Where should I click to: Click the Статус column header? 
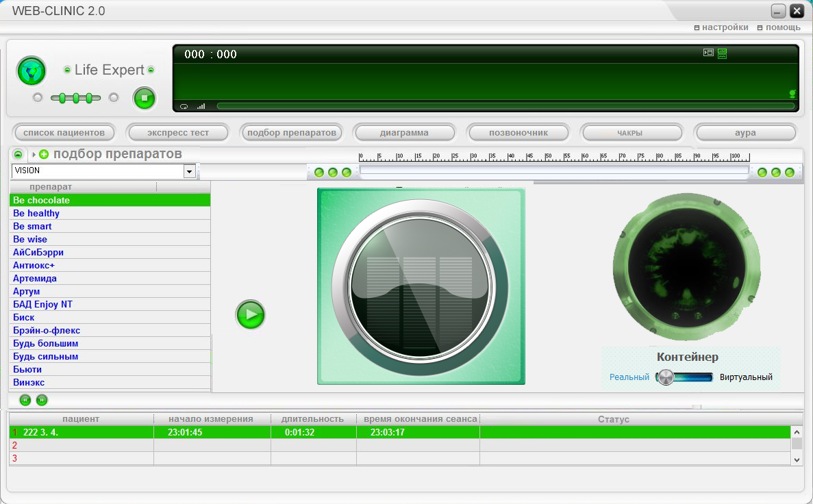pyautogui.click(x=641, y=419)
